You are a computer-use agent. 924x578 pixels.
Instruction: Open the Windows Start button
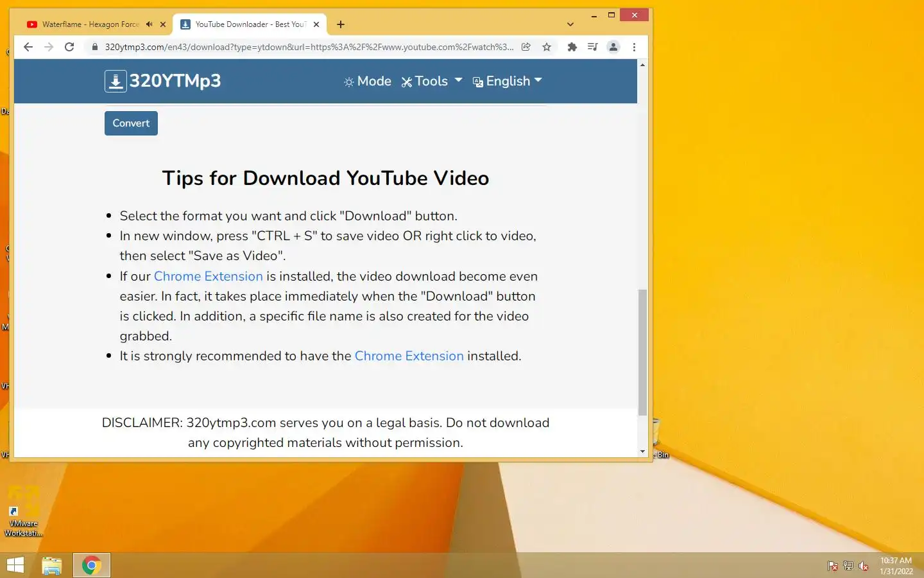(x=15, y=565)
